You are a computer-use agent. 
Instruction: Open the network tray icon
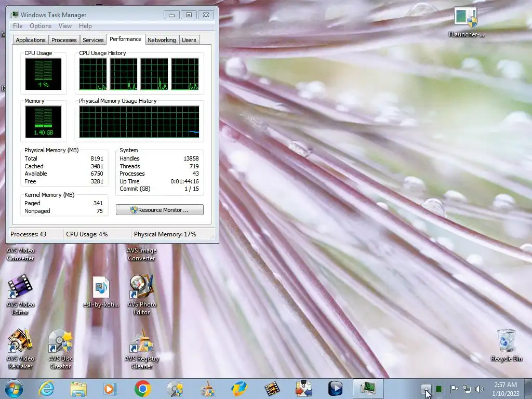click(467, 389)
